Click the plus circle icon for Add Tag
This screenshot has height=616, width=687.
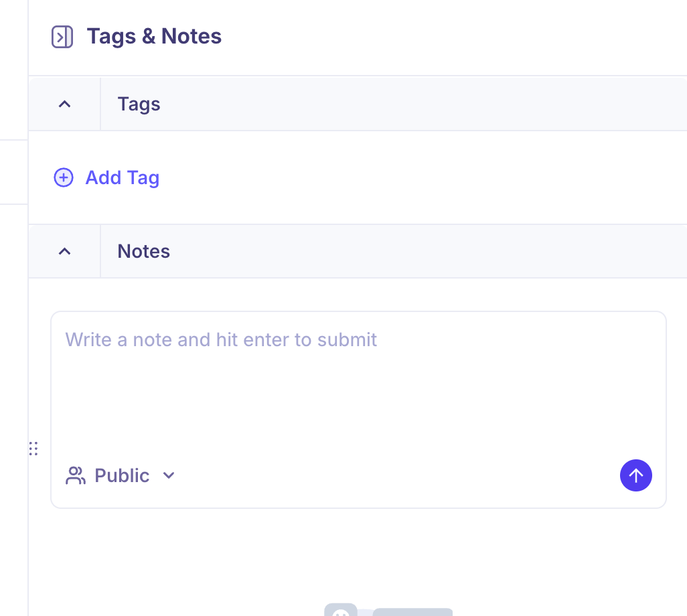(64, 177)
